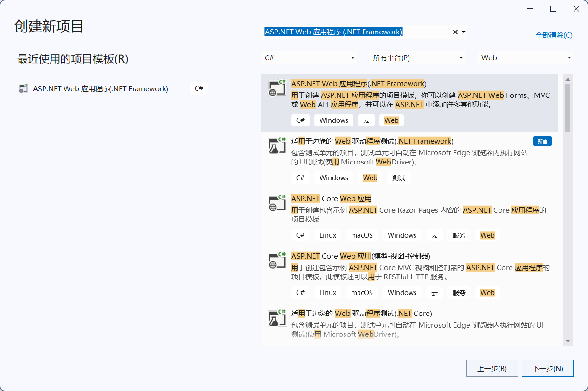Viewport: 588px width, 391px height.
Task: Click the ASP.NET Core Web 应用 template icon
Action: coord(277,203)
